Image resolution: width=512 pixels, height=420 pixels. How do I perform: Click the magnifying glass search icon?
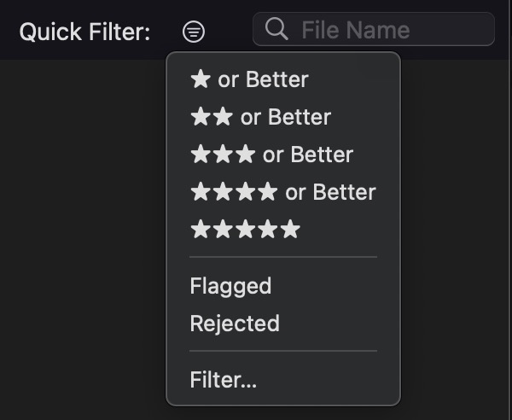click(276, 29)
